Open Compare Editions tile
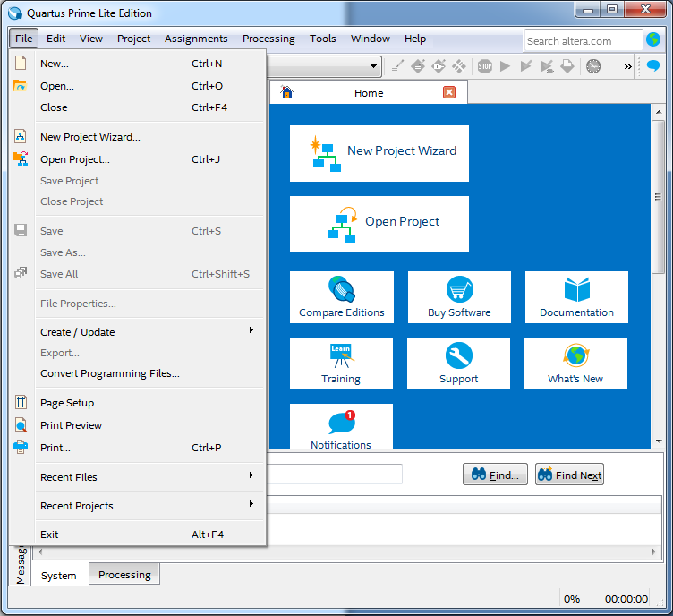Viewport: 673px width, 616px height. coord(342,297)
